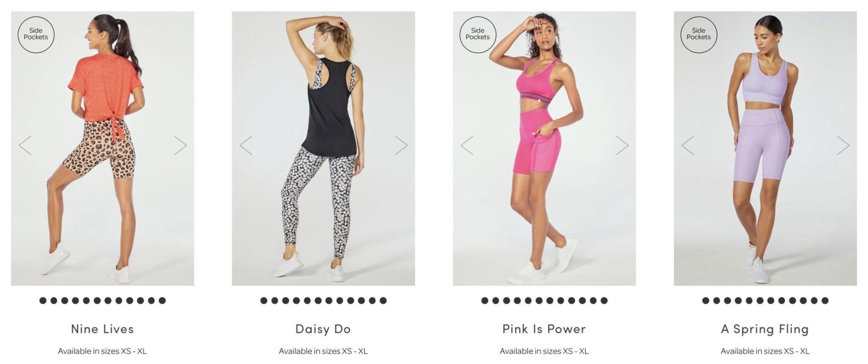Show previous image of Nine Lives outfit
The image size is (868, 364).
[25, 145]
